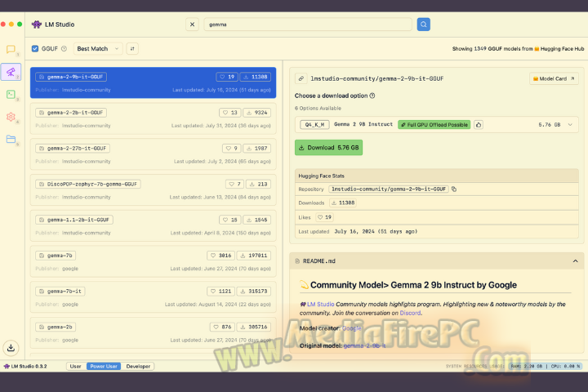Viewport: 588px width, 392px height.
Task: Click the help icon next to Choose a download option
Action: pos(372,96)
